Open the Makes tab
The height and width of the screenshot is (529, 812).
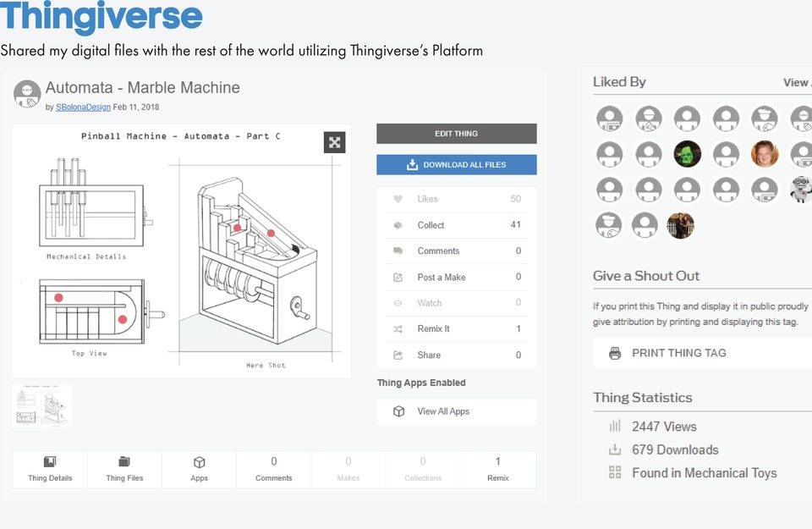[x=348, y=470]
